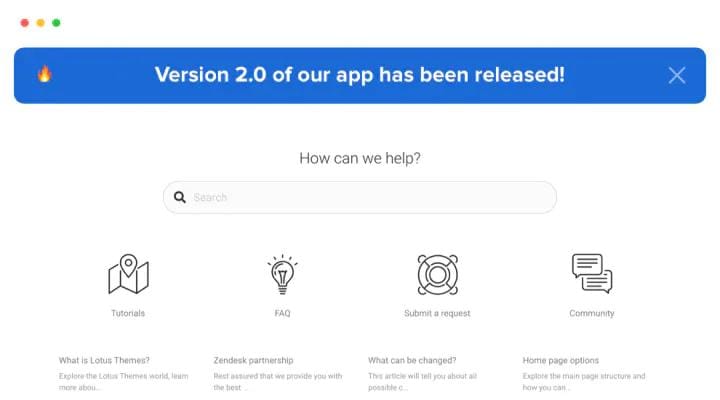Open the Home page options article
This screenshot has width=720, height=400.
561,361
